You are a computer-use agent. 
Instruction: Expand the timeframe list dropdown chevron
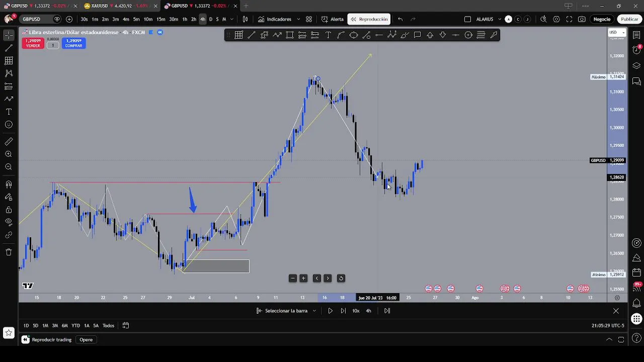pyautogui.click(x=231, y=19)
